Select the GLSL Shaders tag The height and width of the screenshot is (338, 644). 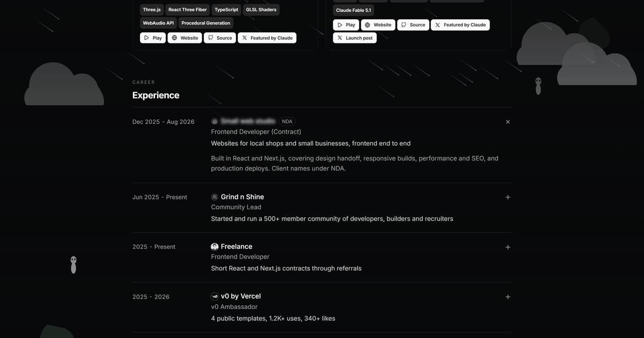coord(261,10)
